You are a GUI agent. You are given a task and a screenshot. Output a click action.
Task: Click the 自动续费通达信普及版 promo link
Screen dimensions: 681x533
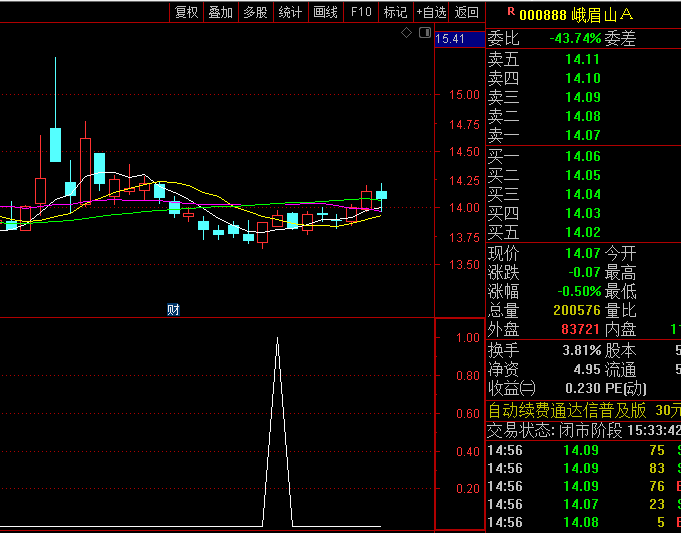tap(567, 411)
